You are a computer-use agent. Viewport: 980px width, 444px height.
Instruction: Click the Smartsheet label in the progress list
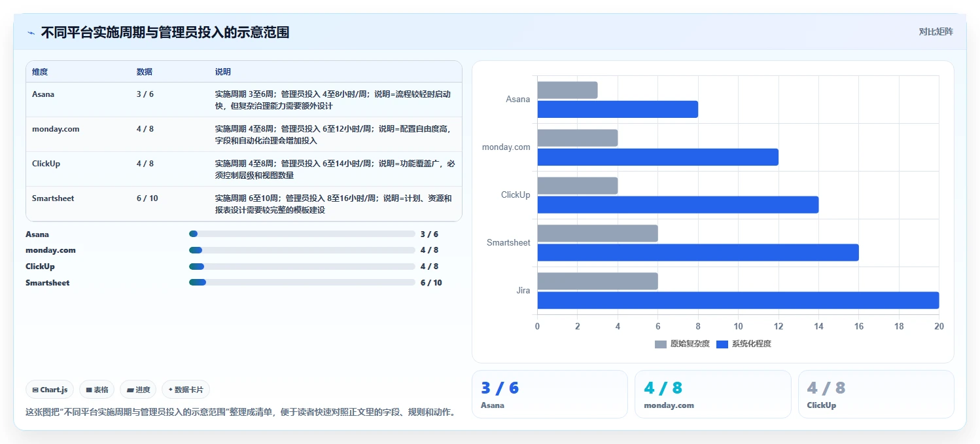click(48, 282)
